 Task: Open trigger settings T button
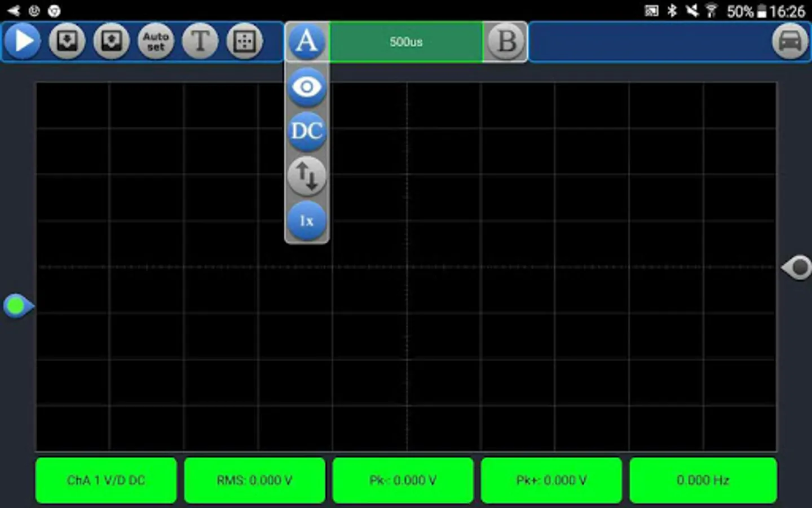pos(200,41)
